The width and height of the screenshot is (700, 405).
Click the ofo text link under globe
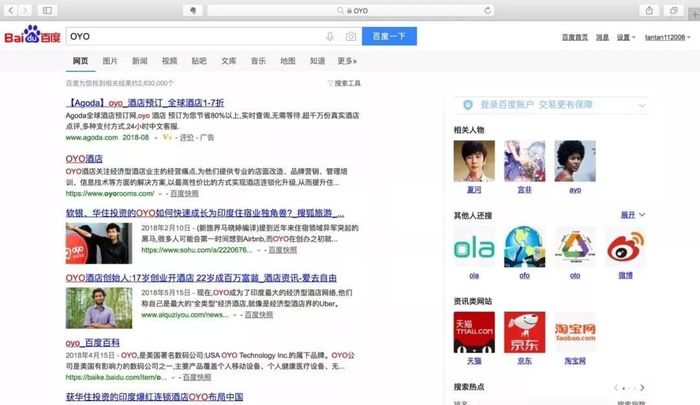525,276
